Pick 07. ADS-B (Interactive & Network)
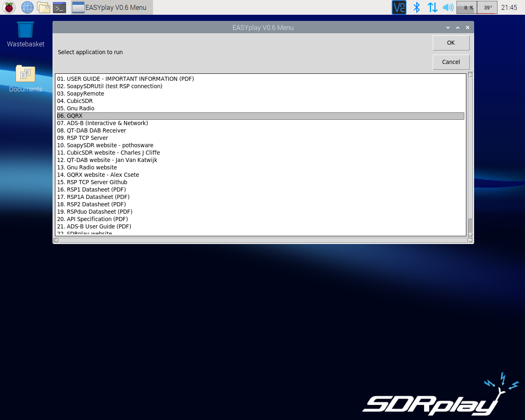Viewport: 525px width, 420px height. click(260, 123)
